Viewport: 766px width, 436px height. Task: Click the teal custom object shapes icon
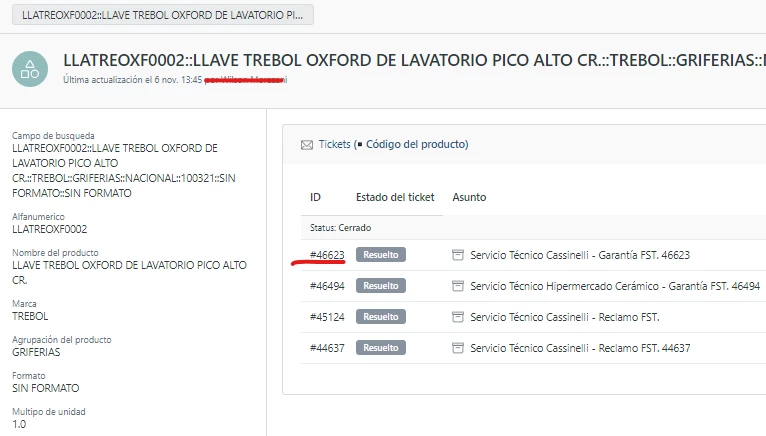coord(30,69)
